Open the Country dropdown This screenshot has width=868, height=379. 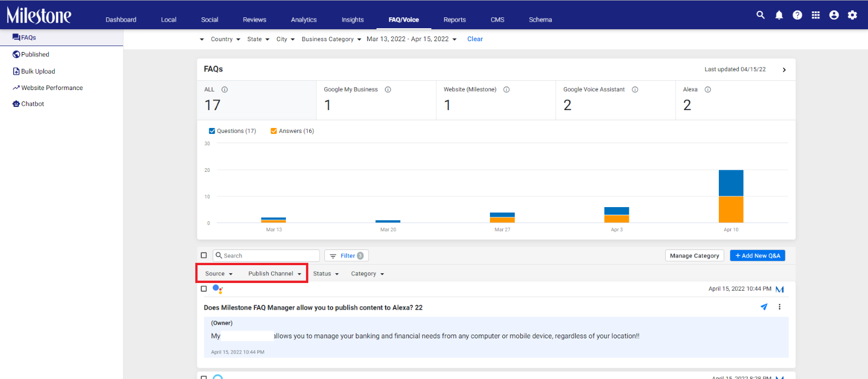[225, 39]
